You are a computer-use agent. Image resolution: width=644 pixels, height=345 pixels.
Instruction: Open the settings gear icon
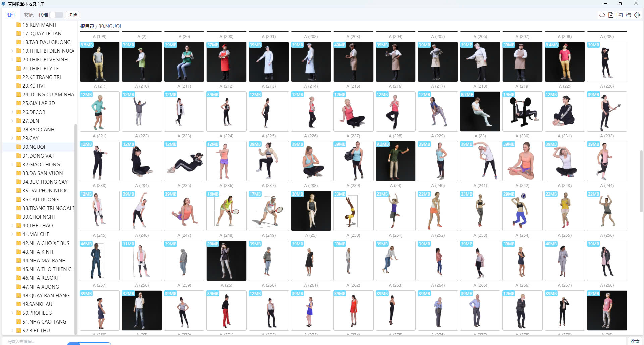pos(637,15)
